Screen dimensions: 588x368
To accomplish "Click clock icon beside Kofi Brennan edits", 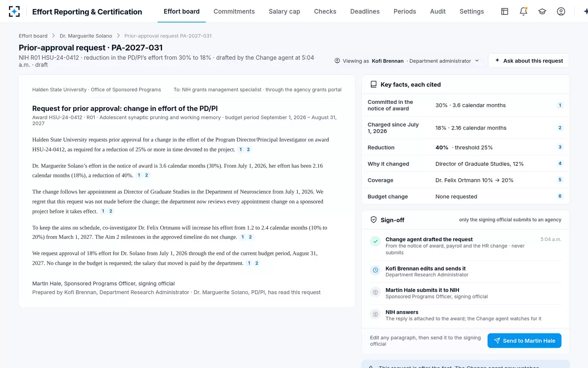I will tap(375, 270).
